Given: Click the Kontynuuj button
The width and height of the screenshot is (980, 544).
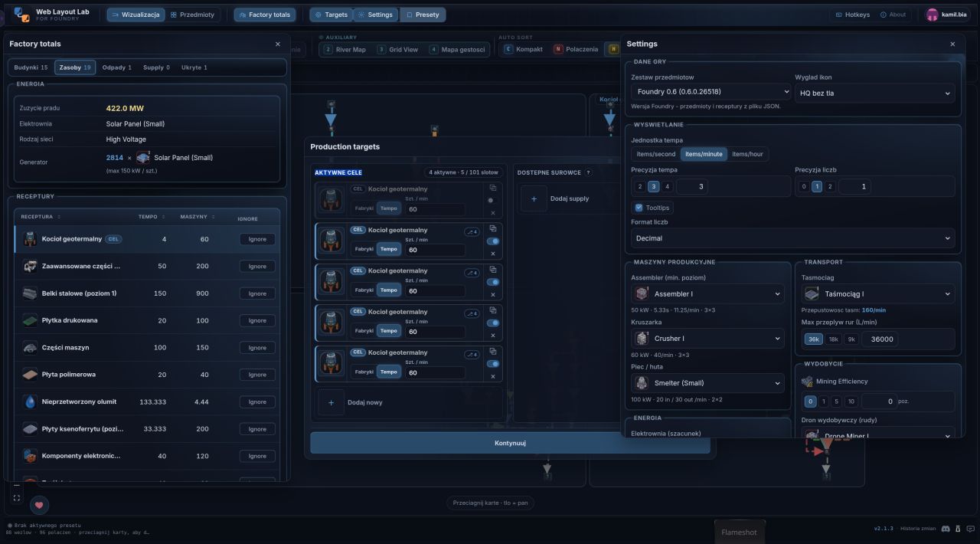Looking at the screenshot, I should (x=510, y=443).
